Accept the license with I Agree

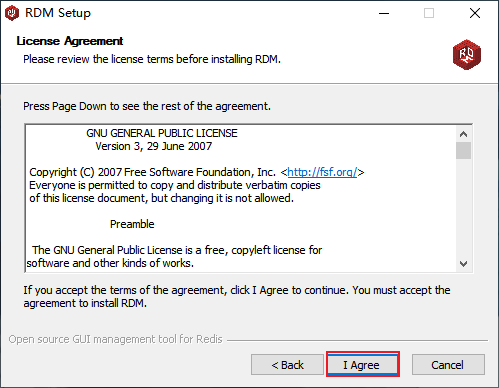click(363, 365)
